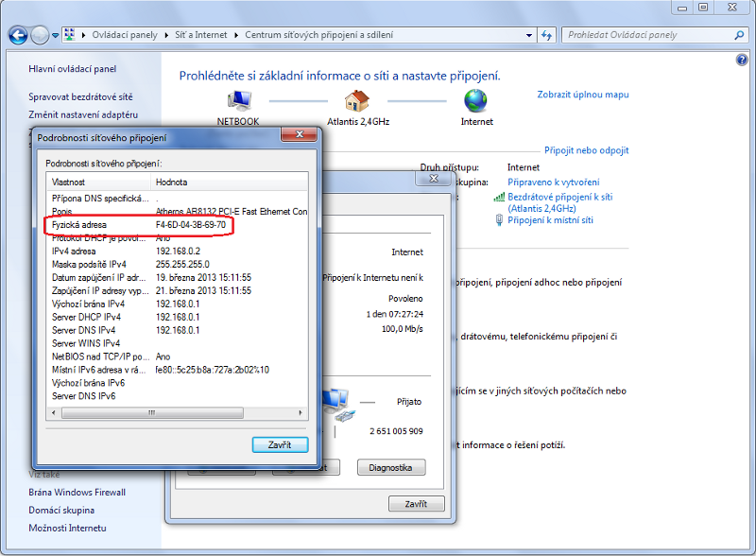Click the horizontal scrollbar right arrow in details

(x=301, y=412)
